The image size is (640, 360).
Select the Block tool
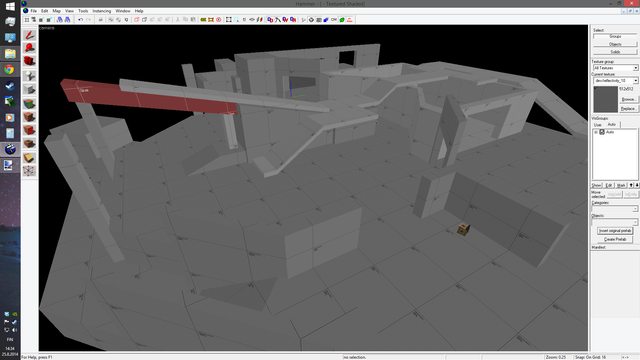coord(29,89)
